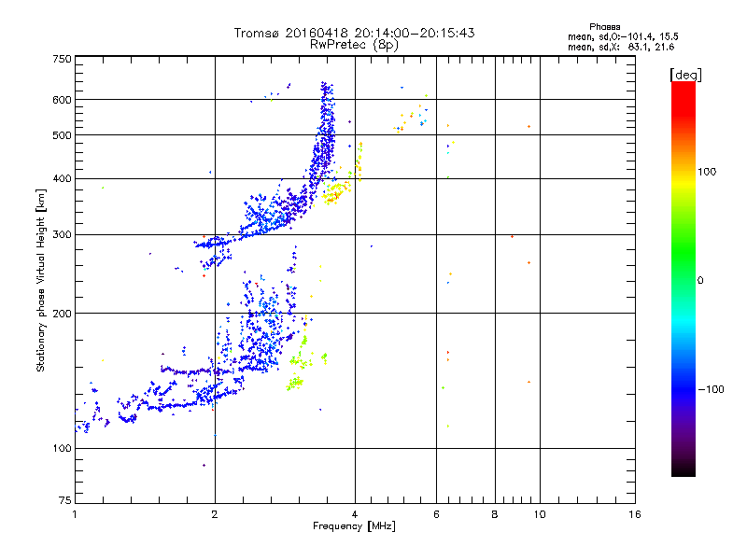Viewport: 747px width, 560px height.
Task: Click the y-axis tick label '500'
Action: (x=62, y=135)
